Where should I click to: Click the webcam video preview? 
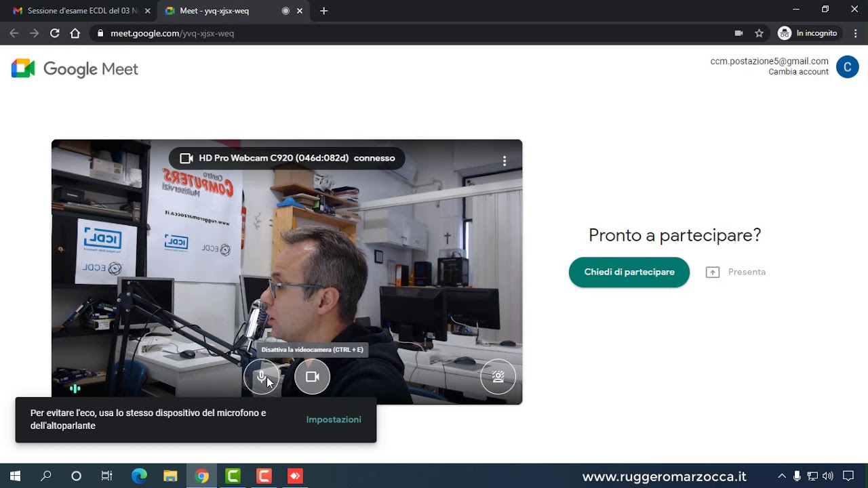click(287, 272)
